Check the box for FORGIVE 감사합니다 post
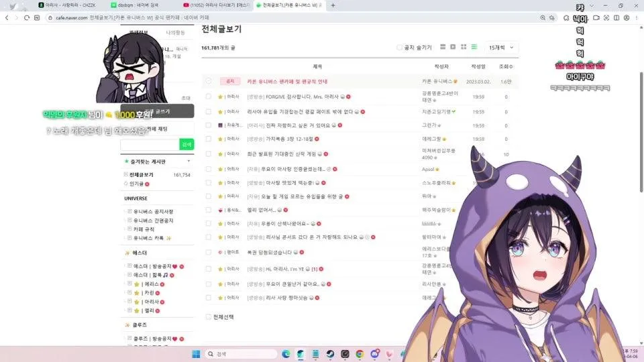644x362 pixels. tap(208, 97)
